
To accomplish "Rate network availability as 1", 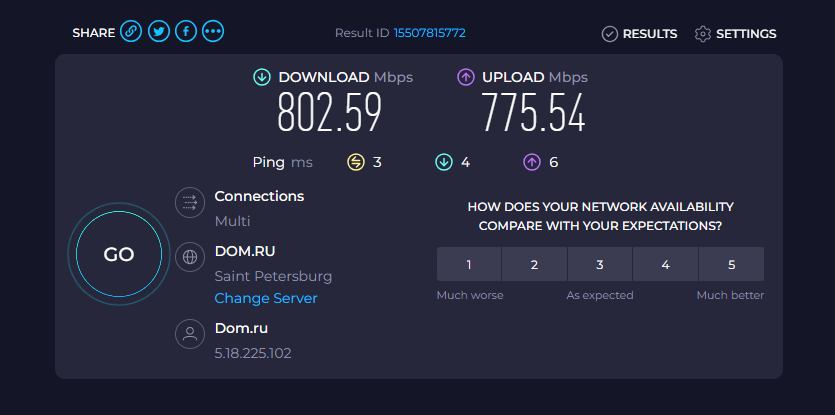I will [469, 265].
